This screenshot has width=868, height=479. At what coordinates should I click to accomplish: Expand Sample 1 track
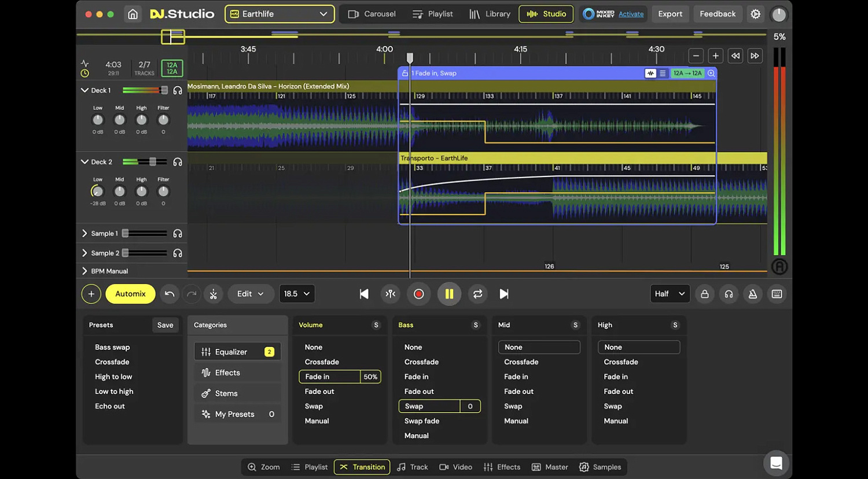click(84, 234)
